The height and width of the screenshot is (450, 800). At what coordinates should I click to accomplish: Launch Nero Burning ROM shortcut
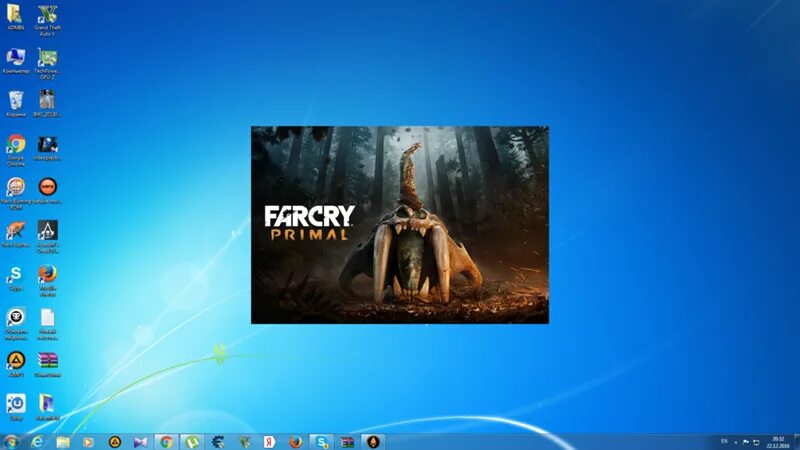tap(16, 194)
